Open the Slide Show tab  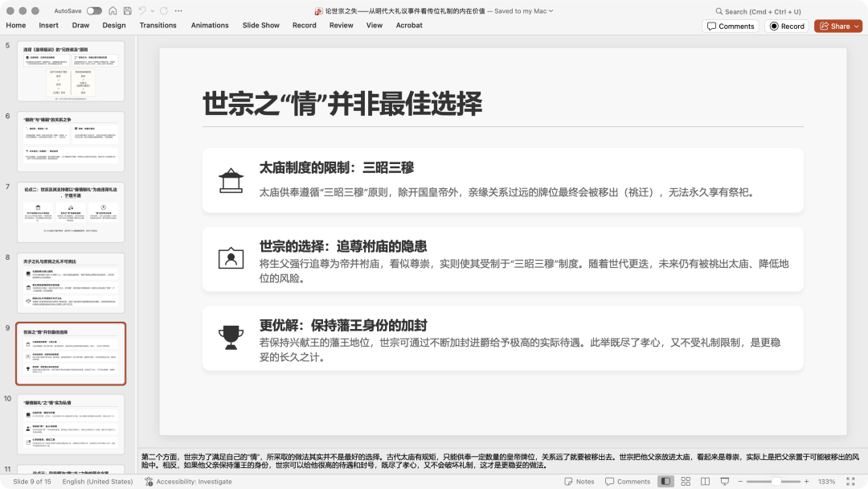click(x=260, y=25)
